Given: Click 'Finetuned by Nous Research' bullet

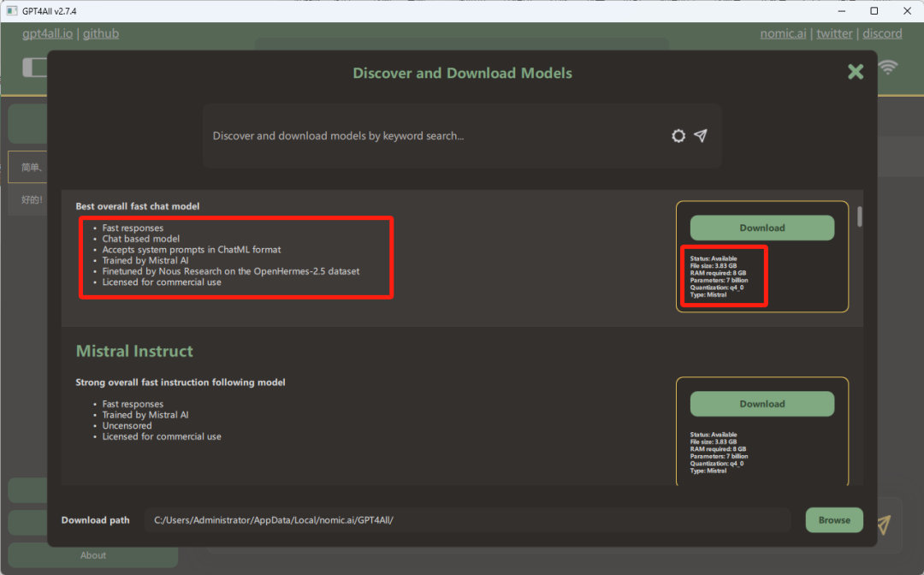Looking at the screenshot, I should coord(231,271).
